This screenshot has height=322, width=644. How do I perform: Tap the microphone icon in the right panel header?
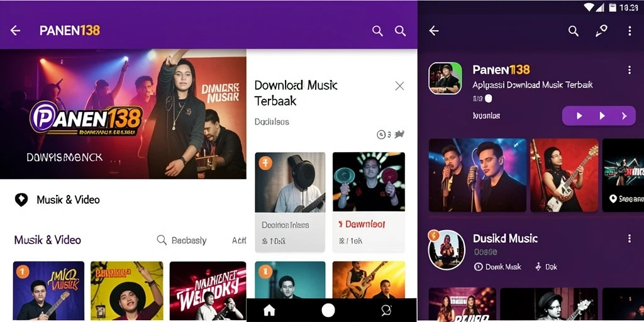(601, 31)
